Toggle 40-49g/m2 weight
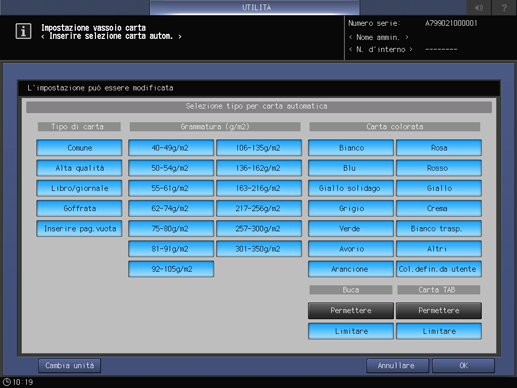This screenshot has height=388, width=517. pos(171,148)
